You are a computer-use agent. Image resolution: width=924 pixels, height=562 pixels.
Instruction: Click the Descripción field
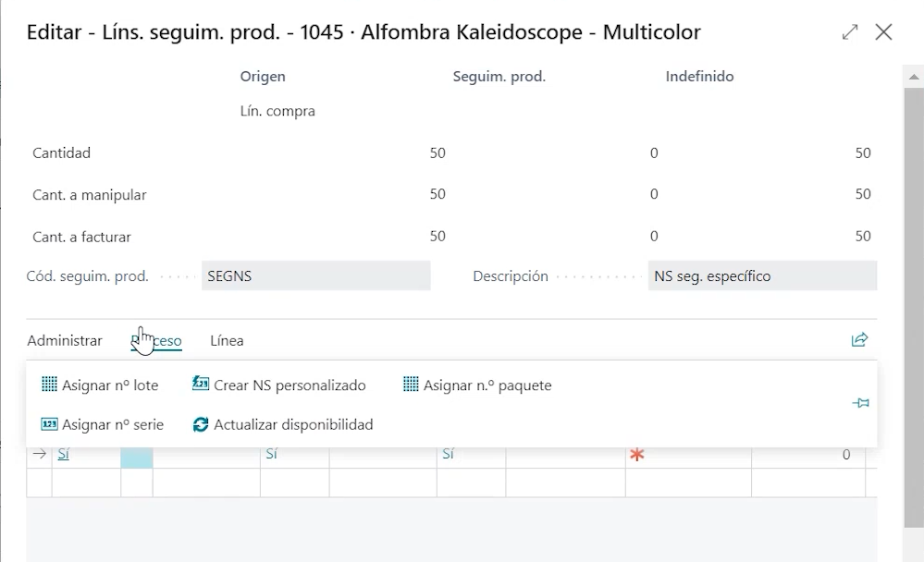click(x=762, y=276)
